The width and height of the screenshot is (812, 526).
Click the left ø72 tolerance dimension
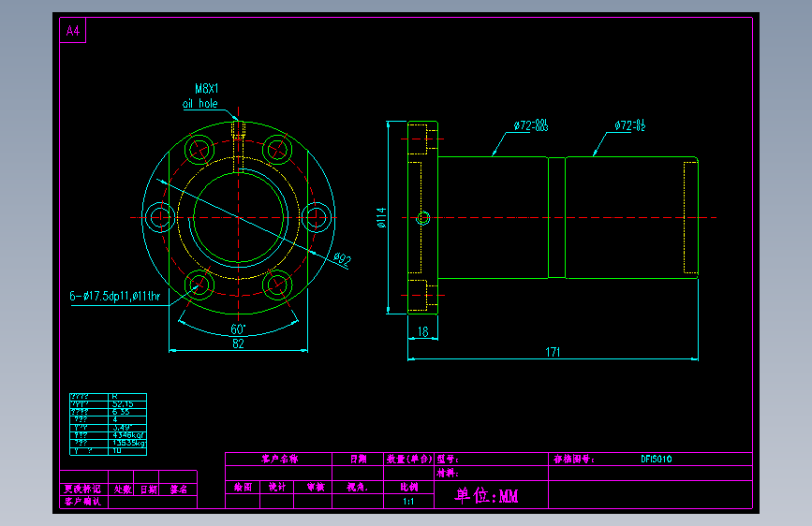click(x=531, y=125)
